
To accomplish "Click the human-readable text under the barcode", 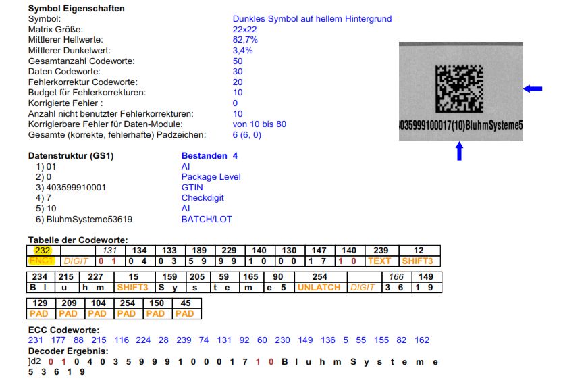I will click(x=461, y=125).
